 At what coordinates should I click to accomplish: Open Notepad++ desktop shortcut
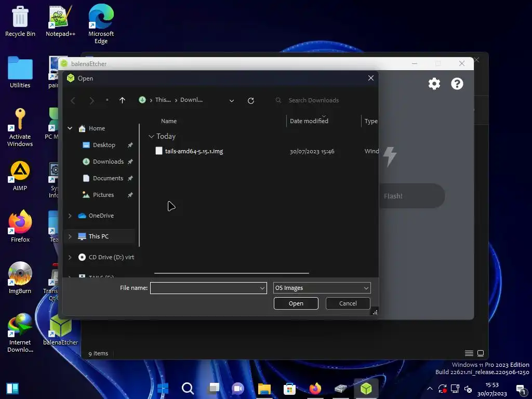click(60, 21)
